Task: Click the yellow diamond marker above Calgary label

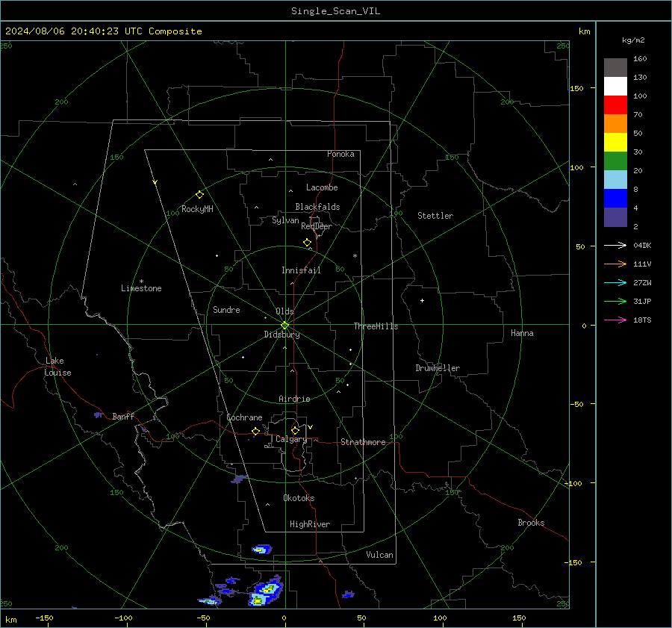Action: (x=295, y=430)
